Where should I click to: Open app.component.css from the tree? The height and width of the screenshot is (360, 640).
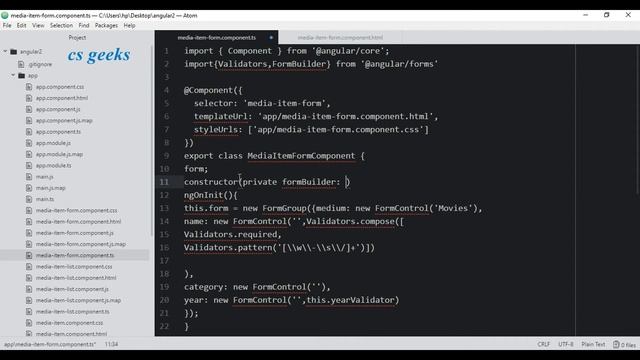60,87
